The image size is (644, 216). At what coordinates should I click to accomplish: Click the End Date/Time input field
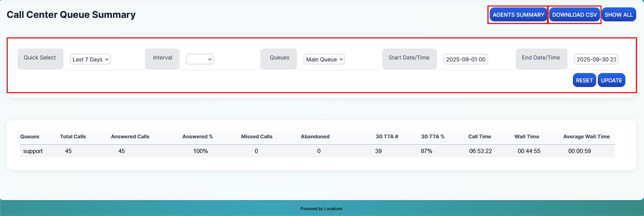(596, 59)
